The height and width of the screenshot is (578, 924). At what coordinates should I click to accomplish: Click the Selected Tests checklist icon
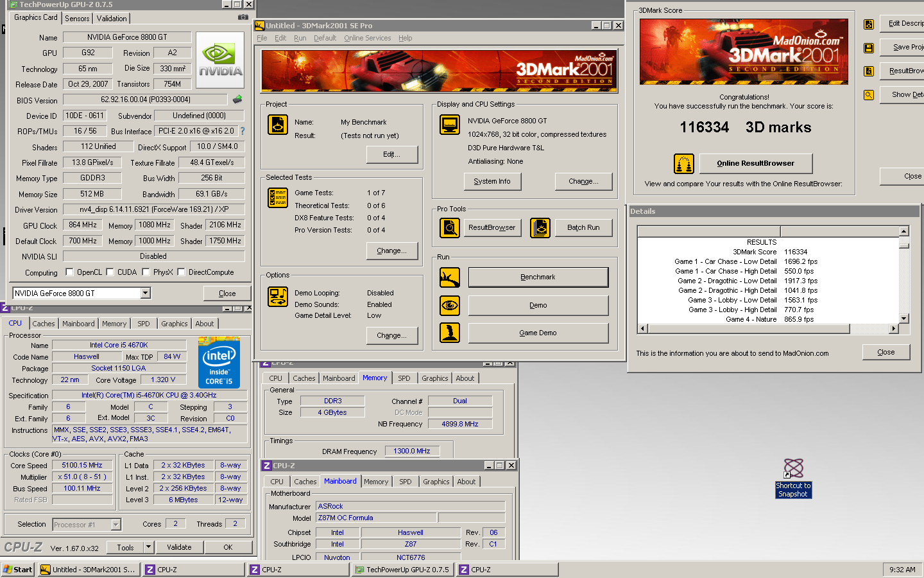tap(278, 198)
